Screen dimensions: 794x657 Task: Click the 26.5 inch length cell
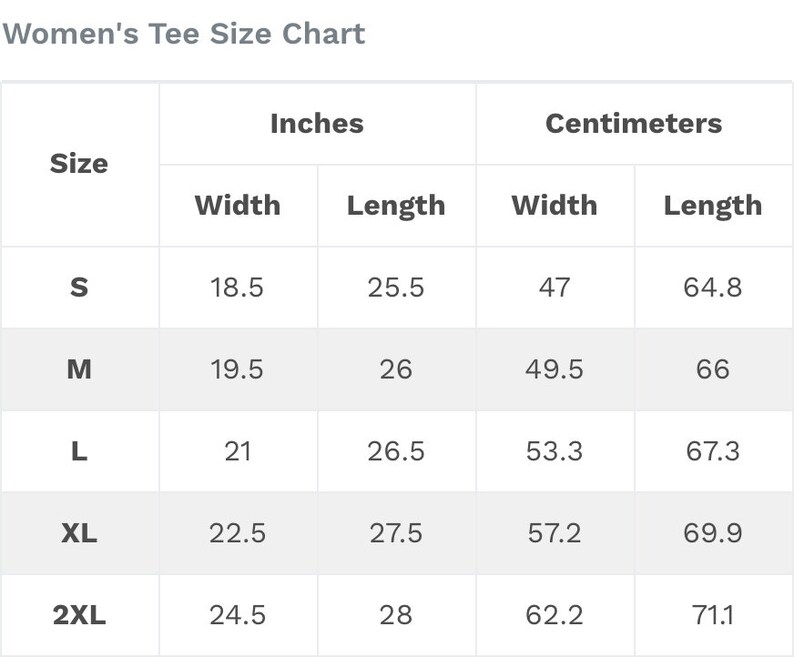396,451
